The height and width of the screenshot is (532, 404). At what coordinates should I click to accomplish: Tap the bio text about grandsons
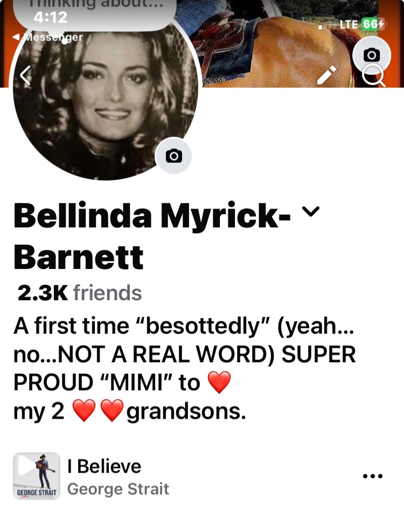click(x=185, y=369)
